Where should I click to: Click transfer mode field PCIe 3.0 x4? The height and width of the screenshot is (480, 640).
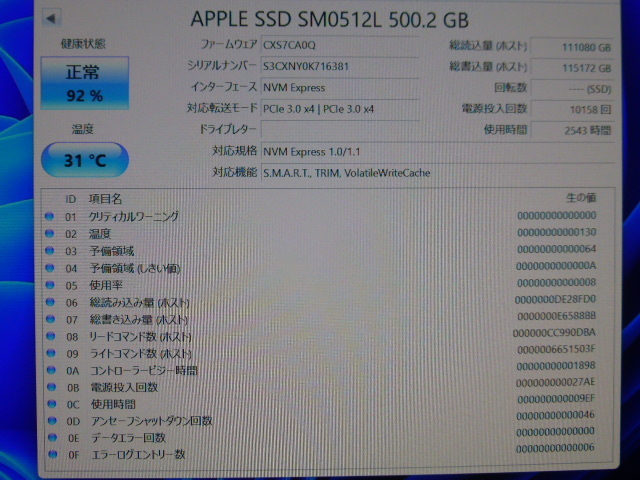click(340, 109)
